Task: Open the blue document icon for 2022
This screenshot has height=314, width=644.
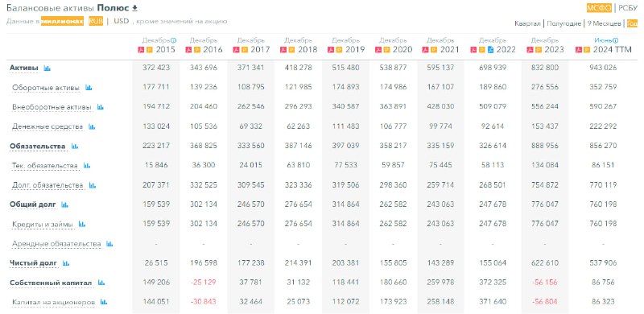Action: (490, 50)
